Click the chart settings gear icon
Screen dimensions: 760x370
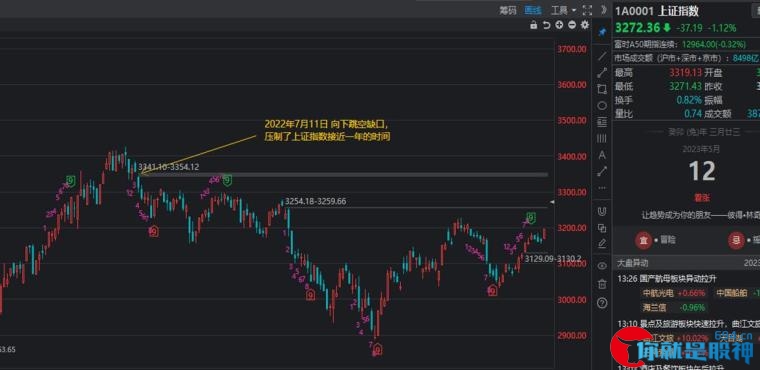(585, 25)
